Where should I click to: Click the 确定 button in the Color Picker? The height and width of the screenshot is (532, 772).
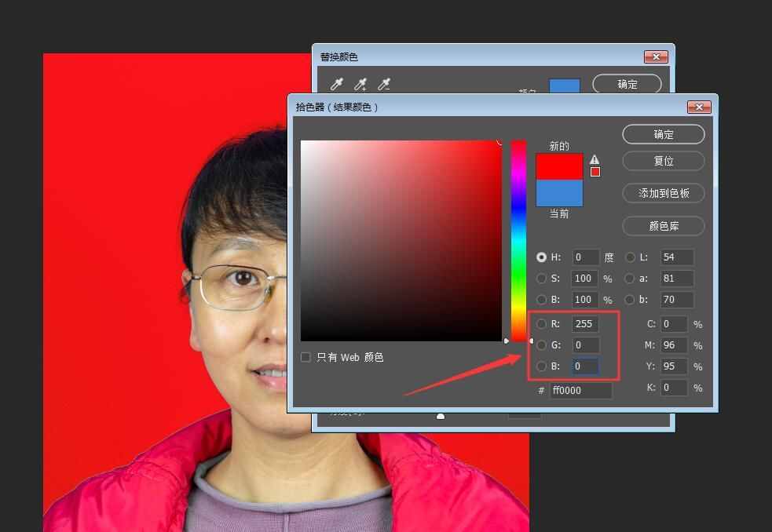tap(663, 133)
